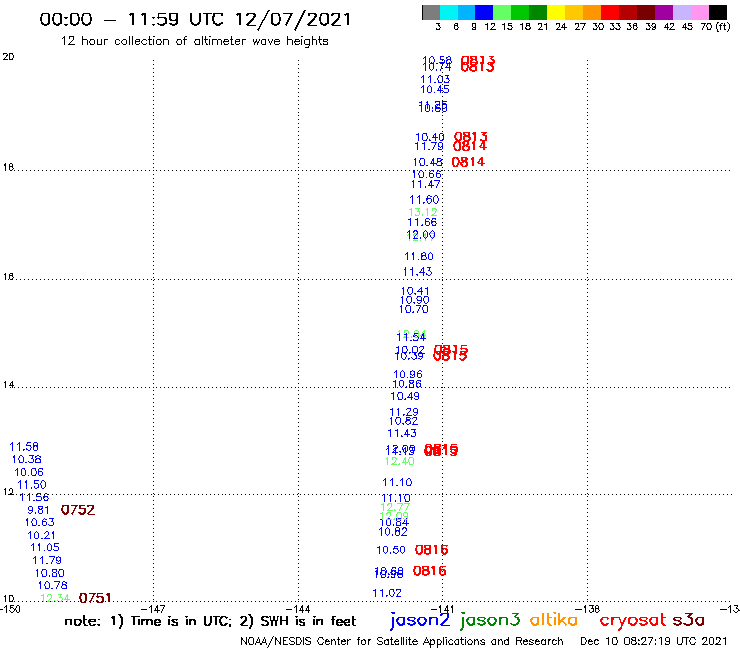Image resolution: width=740 pixels, height=650 pixels.
Task: Select the 11.02 wave height value
Action: pyautogui.click(x=387, y=593)
